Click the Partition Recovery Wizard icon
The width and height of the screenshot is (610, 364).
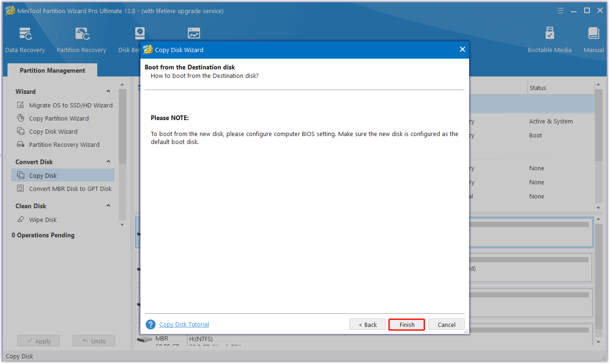(21, 144)
